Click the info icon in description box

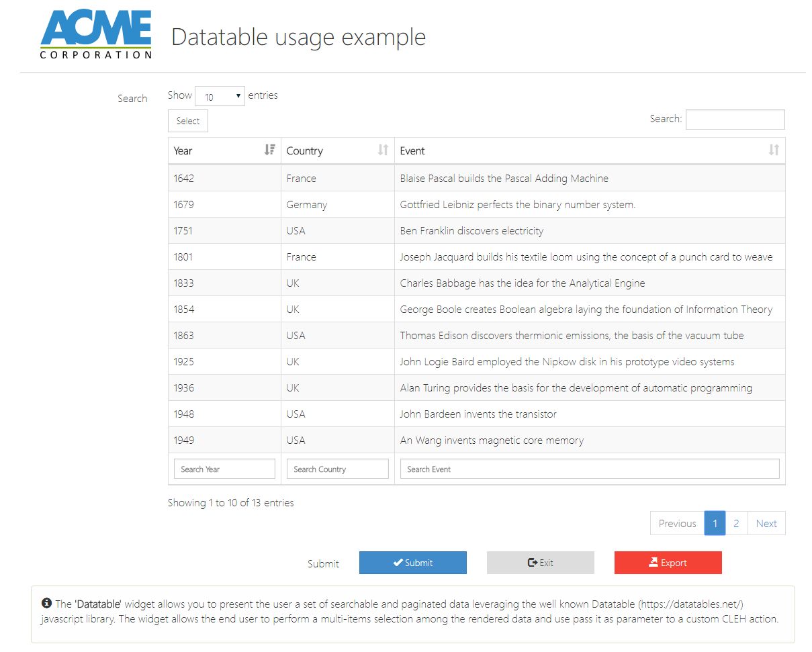(46, 603)
